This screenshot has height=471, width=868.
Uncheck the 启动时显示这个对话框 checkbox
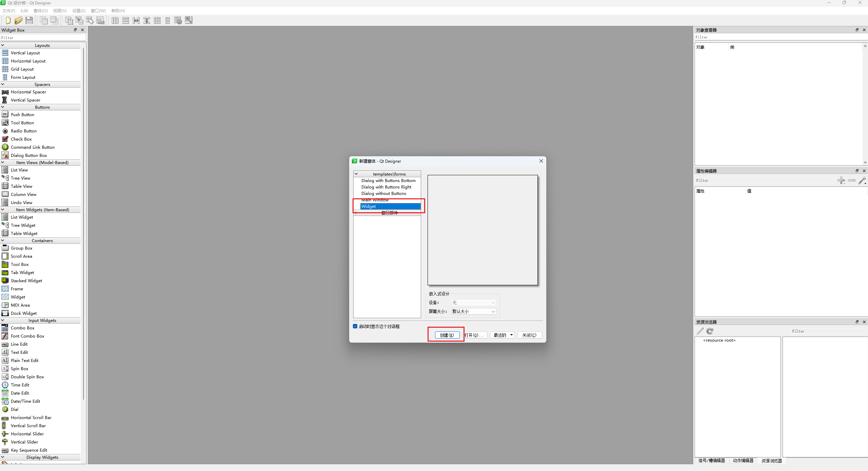[x=355, y=326]
